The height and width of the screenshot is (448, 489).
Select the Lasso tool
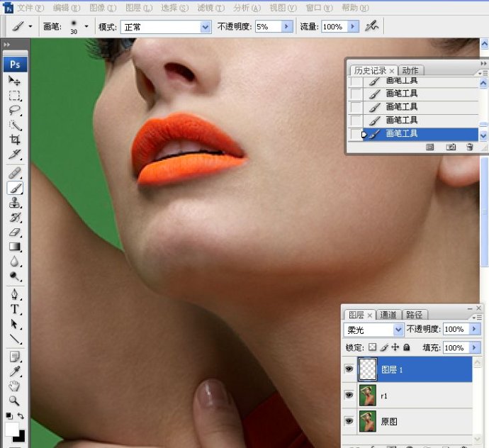click(14, 110)
